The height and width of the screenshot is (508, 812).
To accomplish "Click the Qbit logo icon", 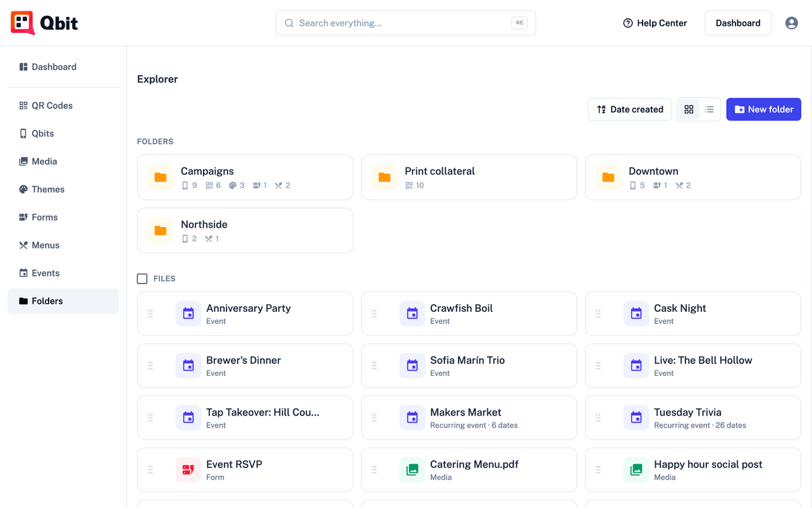I will point(23,23).
